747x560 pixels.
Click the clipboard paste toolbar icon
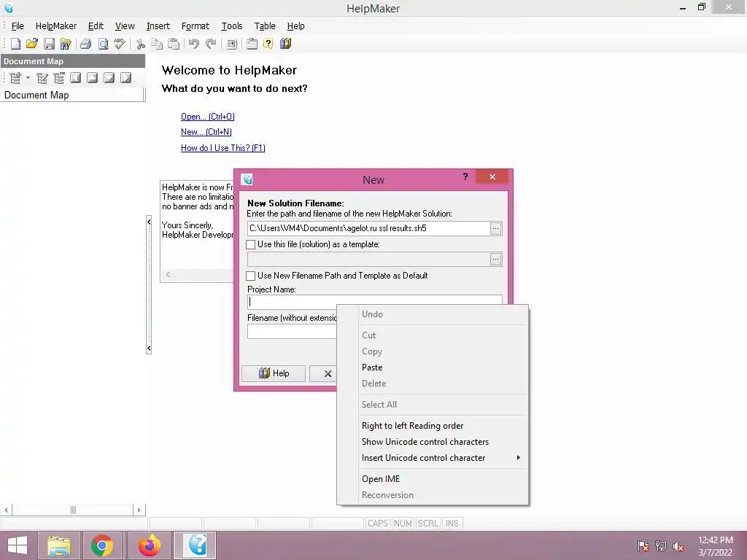point(174,44)
